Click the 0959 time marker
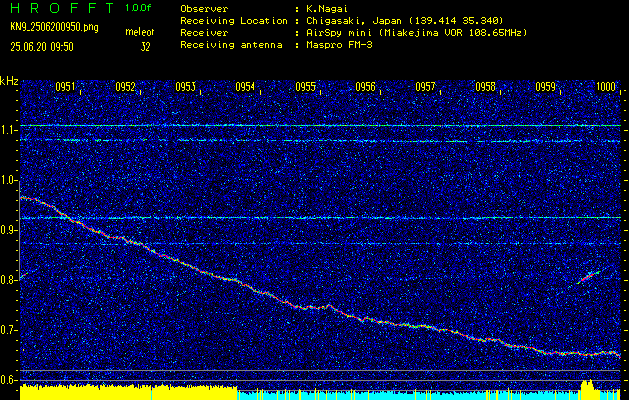629x400 pixels. coord(546,87)
